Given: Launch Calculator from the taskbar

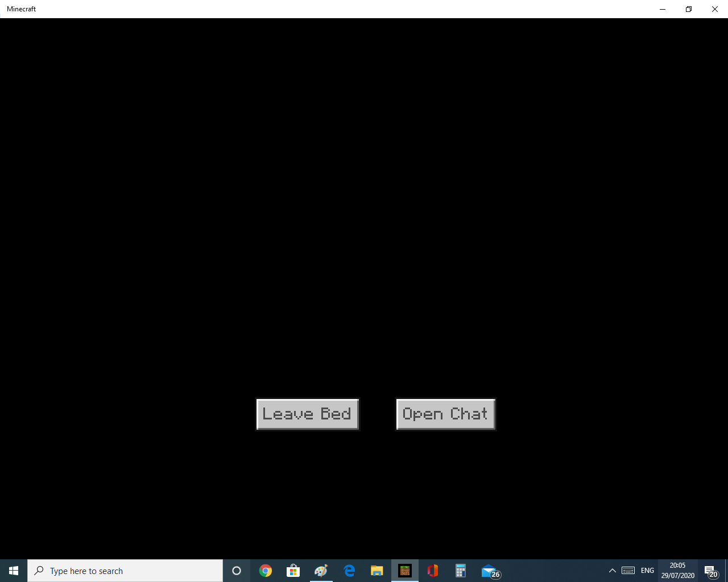Looking at the screenshot, I should (461, 571).
